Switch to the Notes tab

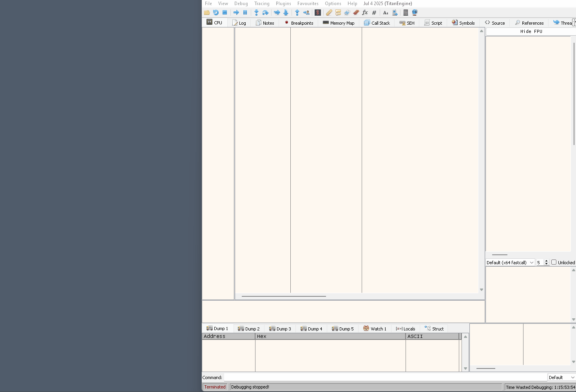[265, 23]
